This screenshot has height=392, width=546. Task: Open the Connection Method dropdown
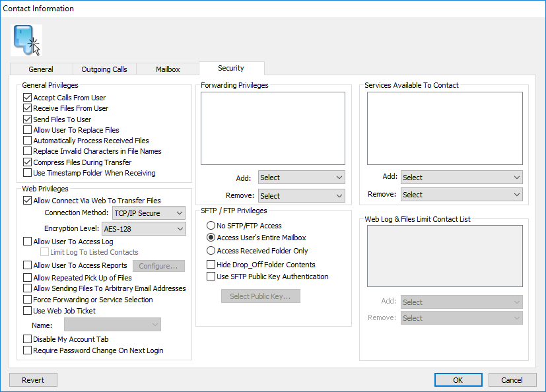tap(149, 212)
